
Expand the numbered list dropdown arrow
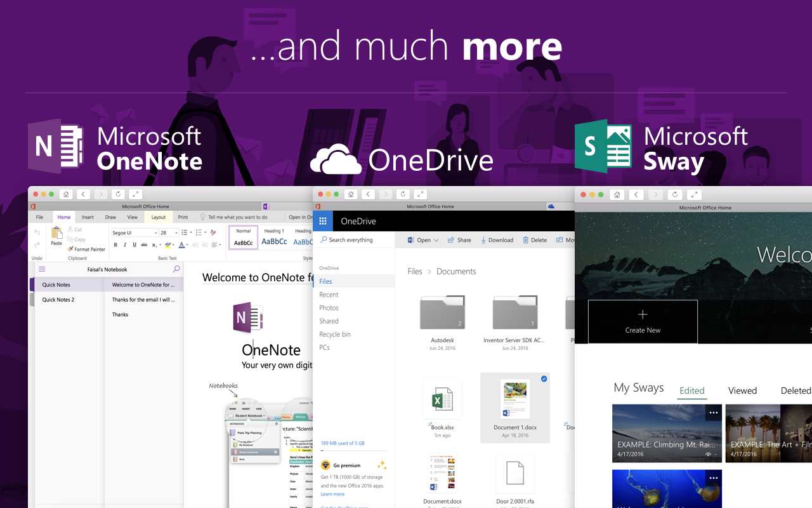point(204,233)
